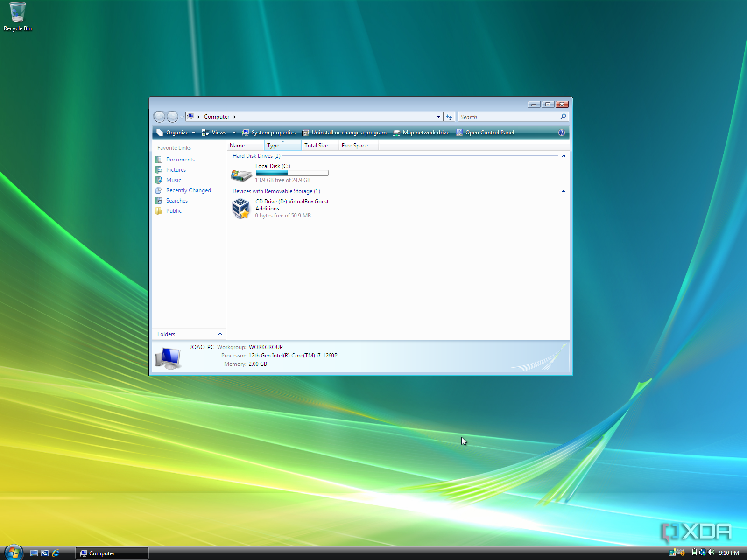The width and height of the screenshot is (747, 560).
Task: Open the Views dropdown arrow
Action: pyautogui.click(x=234, y=133)
